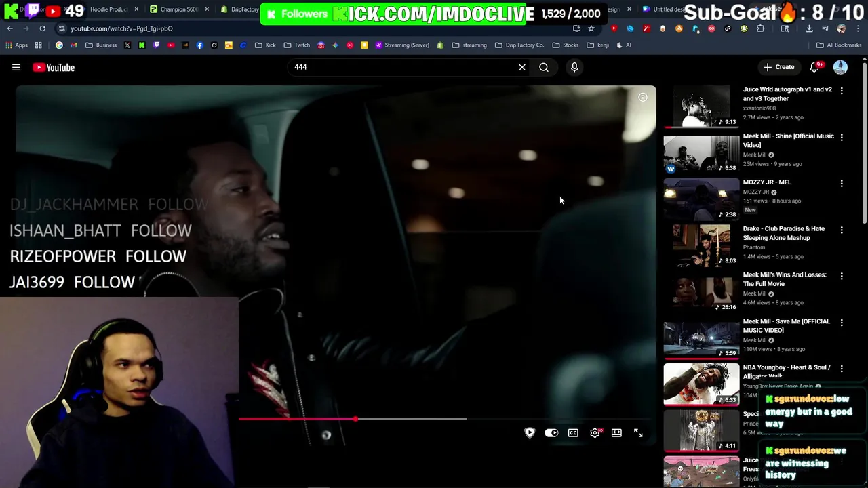The width and height of the screenshot is (868, 488).
Task: Switch to Hoodie Product browser tab
Action: 108,9
